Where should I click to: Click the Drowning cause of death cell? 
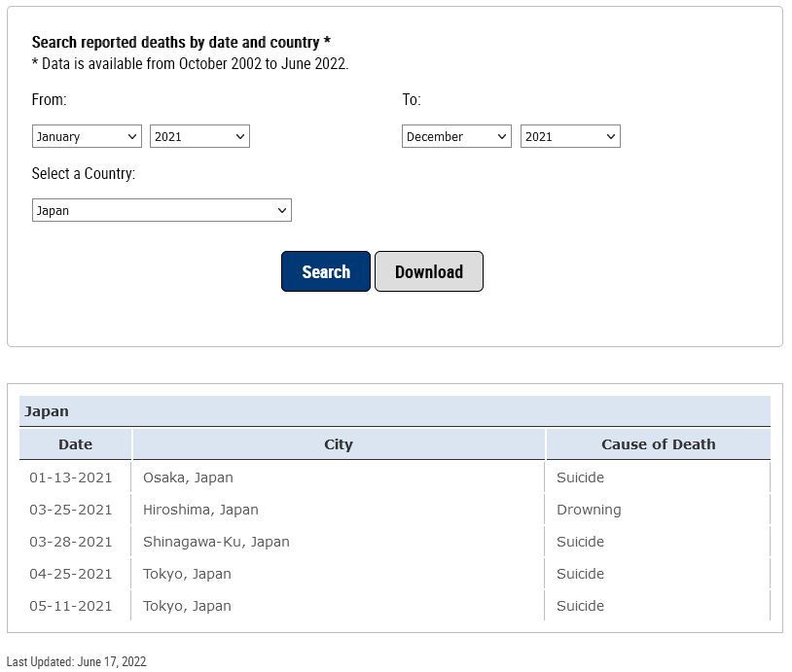coord(658,510)
